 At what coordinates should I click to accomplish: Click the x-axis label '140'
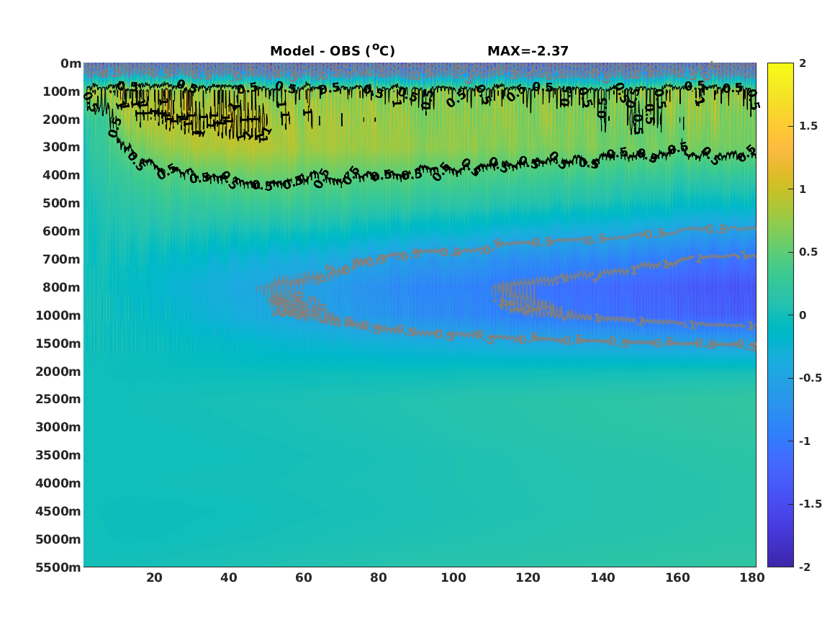[602, 577]
